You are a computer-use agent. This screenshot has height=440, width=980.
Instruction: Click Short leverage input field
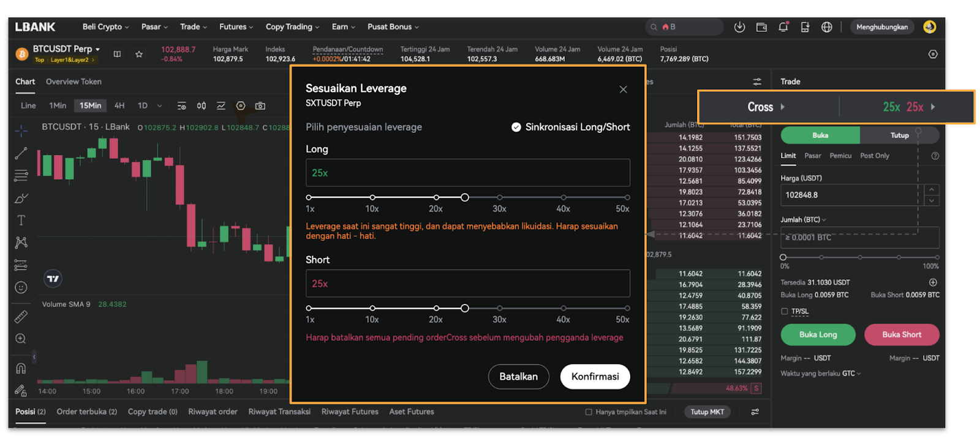click(468, 284)
